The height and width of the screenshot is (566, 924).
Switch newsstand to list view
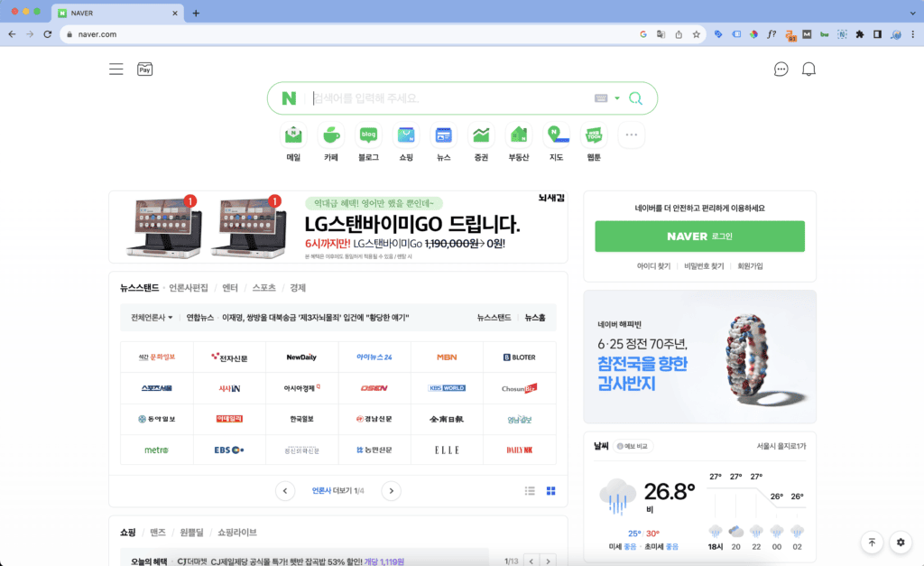tap(531, 491)
